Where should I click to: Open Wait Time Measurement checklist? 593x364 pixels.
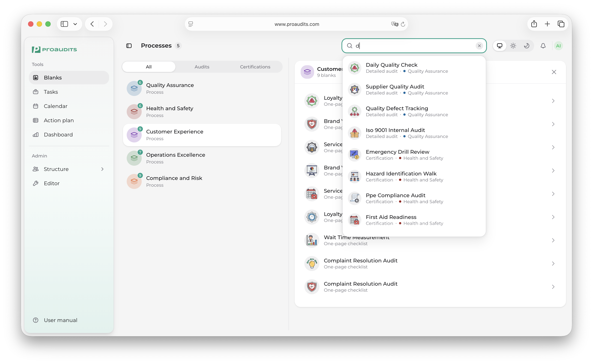click(430, 240)
